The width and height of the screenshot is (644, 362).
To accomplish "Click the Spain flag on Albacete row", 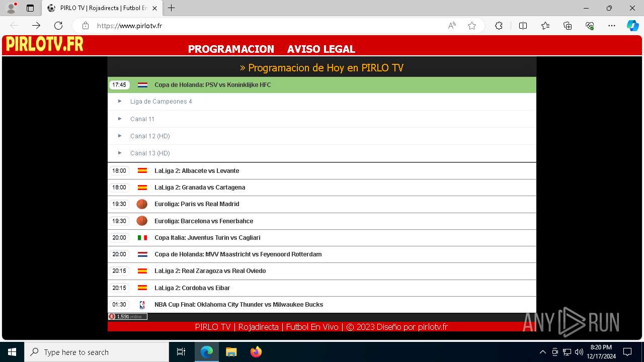I will coord(142,171).
